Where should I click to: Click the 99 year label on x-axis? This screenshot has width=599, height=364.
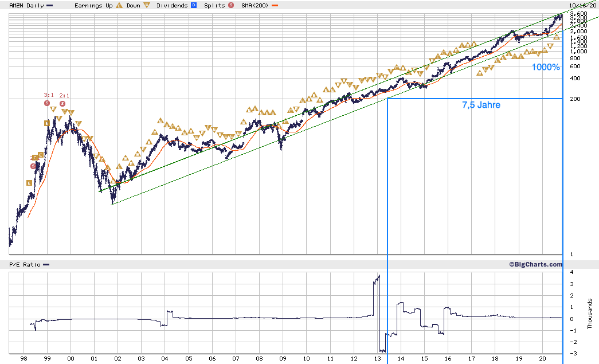click(x=48, y=359)
